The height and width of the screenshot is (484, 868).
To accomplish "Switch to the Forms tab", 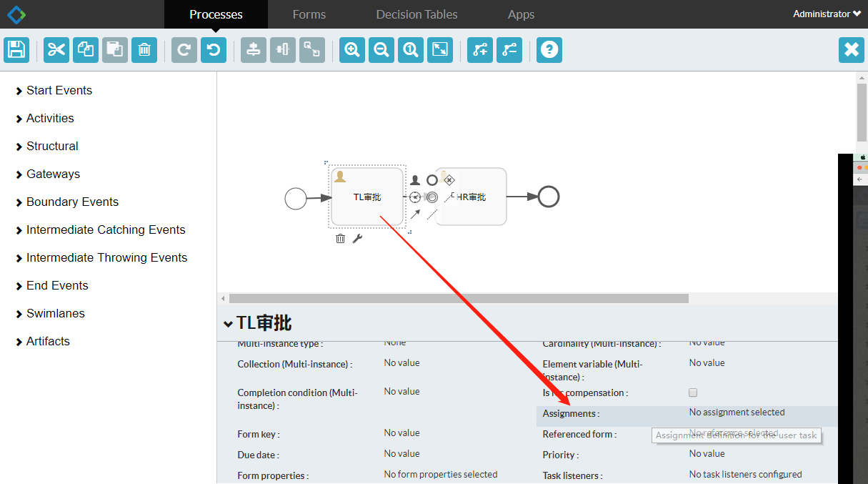I will point(309,14).
